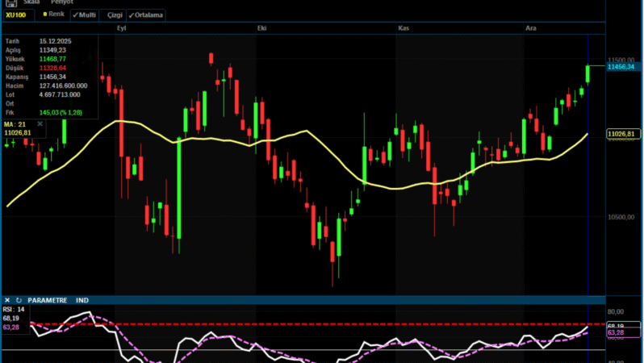Viewport: 644px width, 363px height.
Task: Click the yellow Renk color dot
Action: (x=45, y=15)
